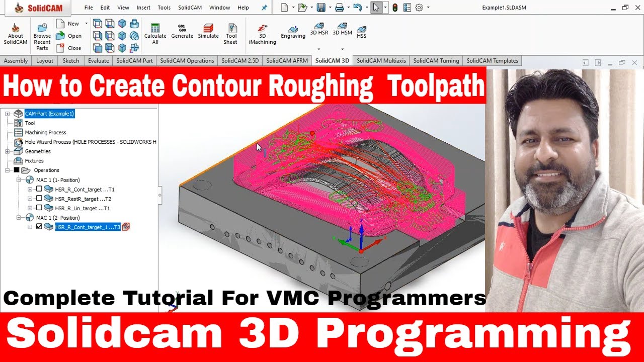Click the New document icon in title bar
The image size is (644, 362).
tap(284, 8)
